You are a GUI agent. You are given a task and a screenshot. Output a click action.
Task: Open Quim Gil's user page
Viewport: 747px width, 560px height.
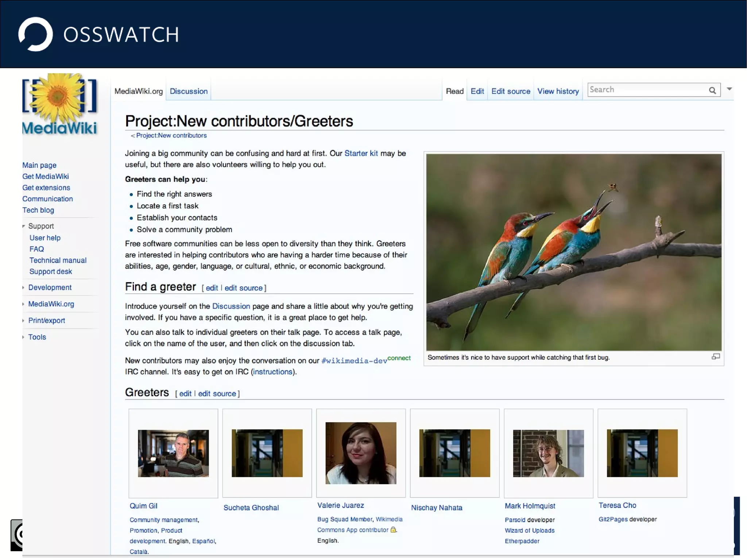pos(144,506)
